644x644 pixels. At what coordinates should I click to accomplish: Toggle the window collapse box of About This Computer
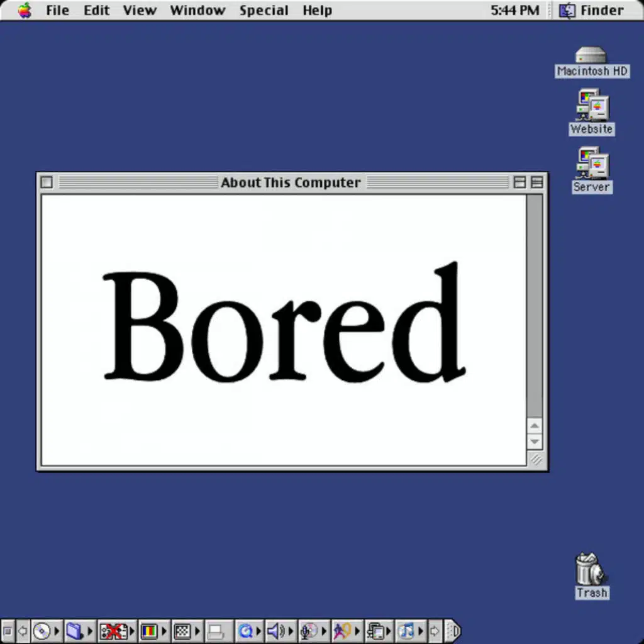(x=537, y=182)
